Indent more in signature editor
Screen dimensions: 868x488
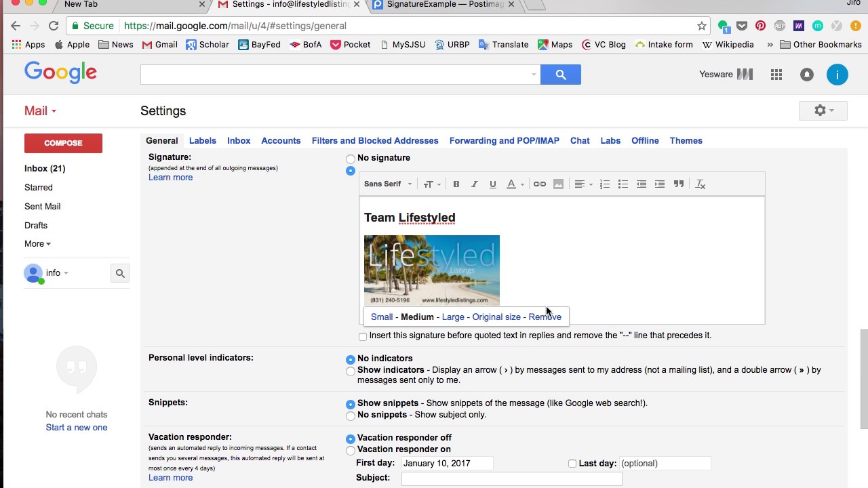tap(660, 184)
